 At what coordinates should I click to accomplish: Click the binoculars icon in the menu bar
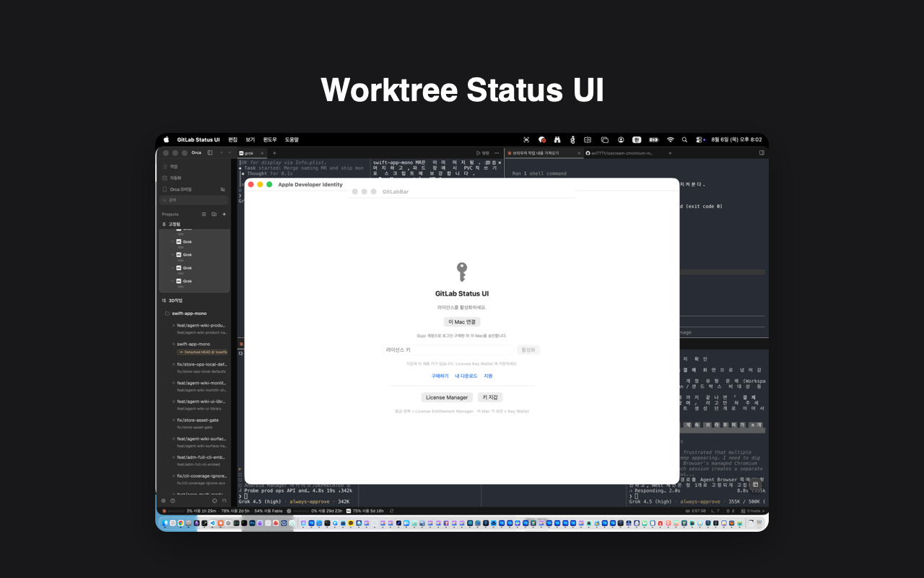click(557, 139)
